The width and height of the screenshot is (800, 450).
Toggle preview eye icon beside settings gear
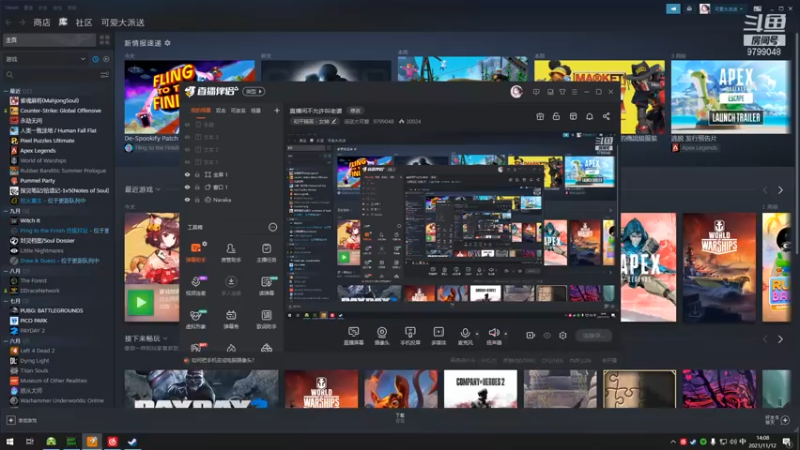(547, 335)
